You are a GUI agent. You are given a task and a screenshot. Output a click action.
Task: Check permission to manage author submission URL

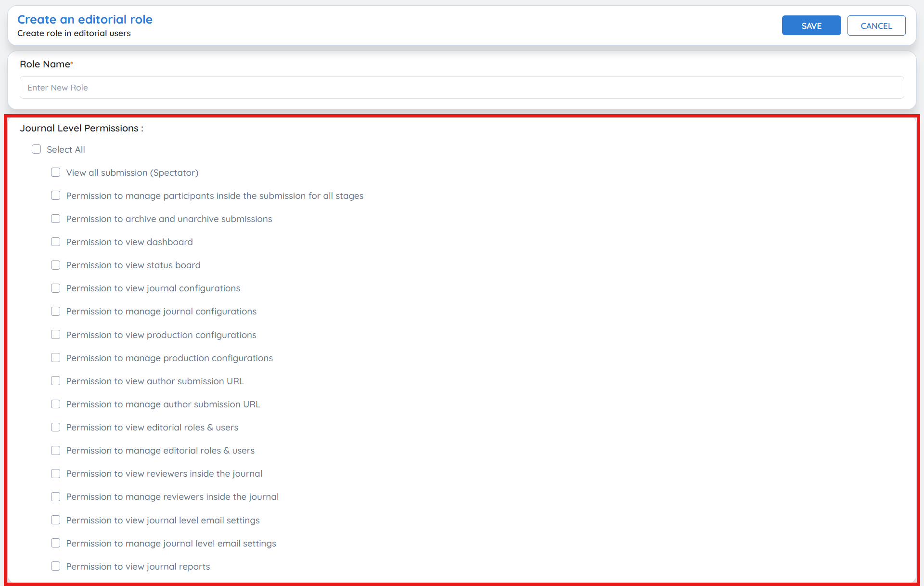tap(56, 404)
